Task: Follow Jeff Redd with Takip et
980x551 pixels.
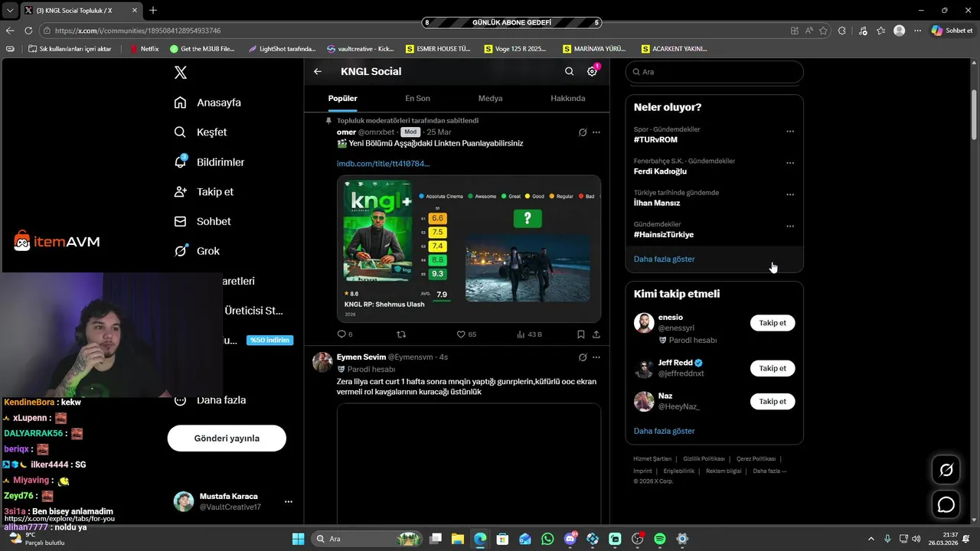Action: (773, 368)
